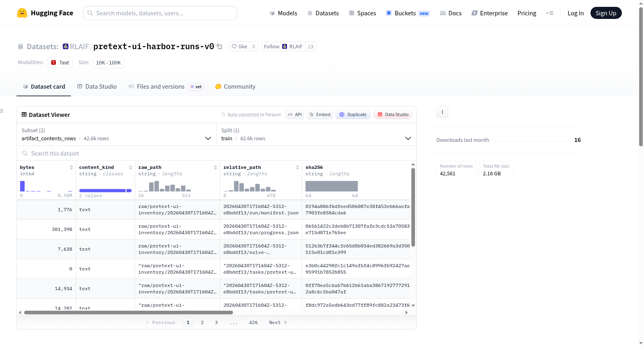644x347 pixels.
Task: Open Docs in top navigation
Action: tap(451, 13)
